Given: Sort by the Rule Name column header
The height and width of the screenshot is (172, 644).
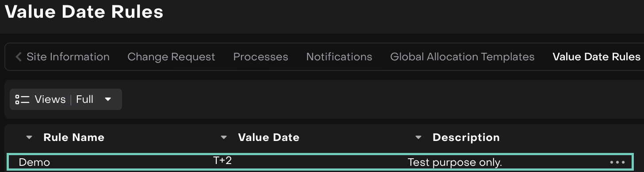Looking at the screenshot, I should click(74, 137).
